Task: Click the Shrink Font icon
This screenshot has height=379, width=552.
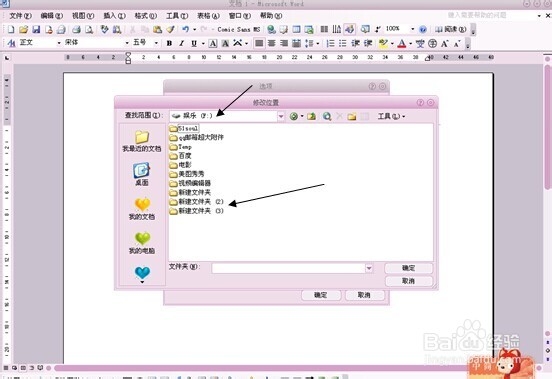Action: coord(457,44)
